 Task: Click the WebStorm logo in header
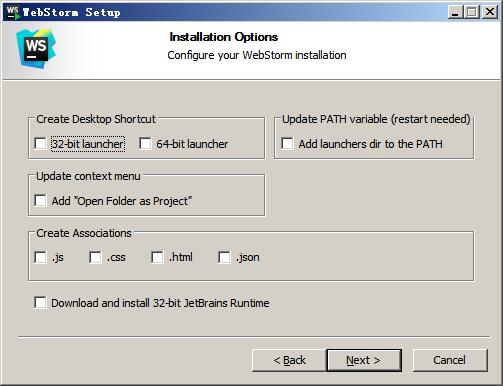pos(36,49)
